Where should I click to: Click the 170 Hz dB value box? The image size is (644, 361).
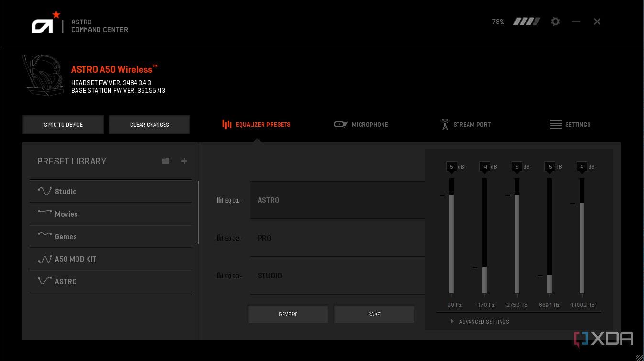point(484,167)
